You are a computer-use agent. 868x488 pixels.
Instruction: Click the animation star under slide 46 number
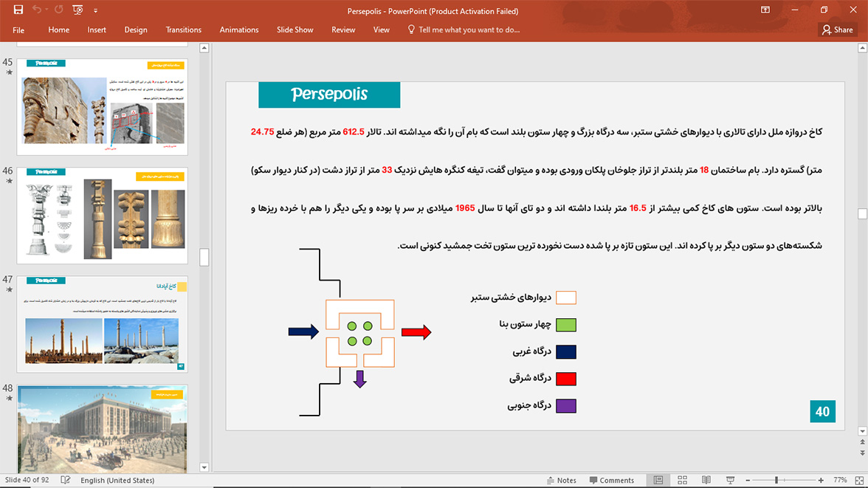(9, 181)
